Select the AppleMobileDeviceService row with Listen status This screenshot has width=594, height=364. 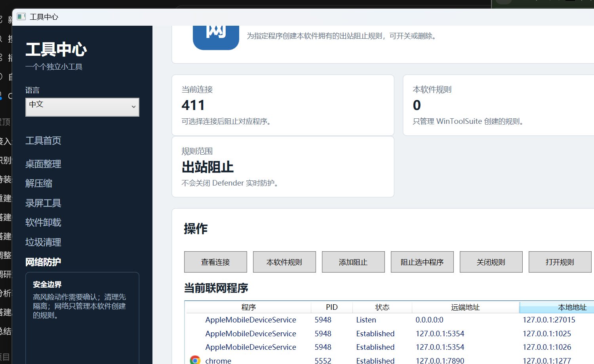coord(390,320)
